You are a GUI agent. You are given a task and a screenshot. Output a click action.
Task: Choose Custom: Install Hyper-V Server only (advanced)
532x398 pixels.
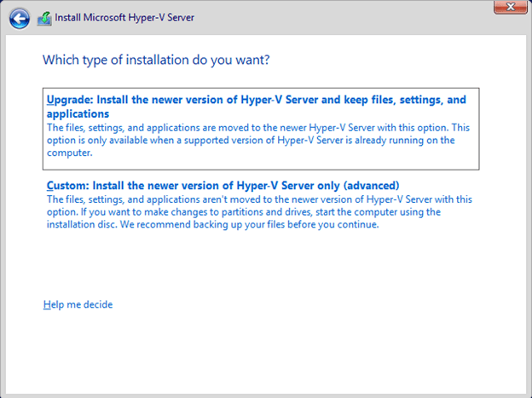pyautogui.click(x=223, y=185)
